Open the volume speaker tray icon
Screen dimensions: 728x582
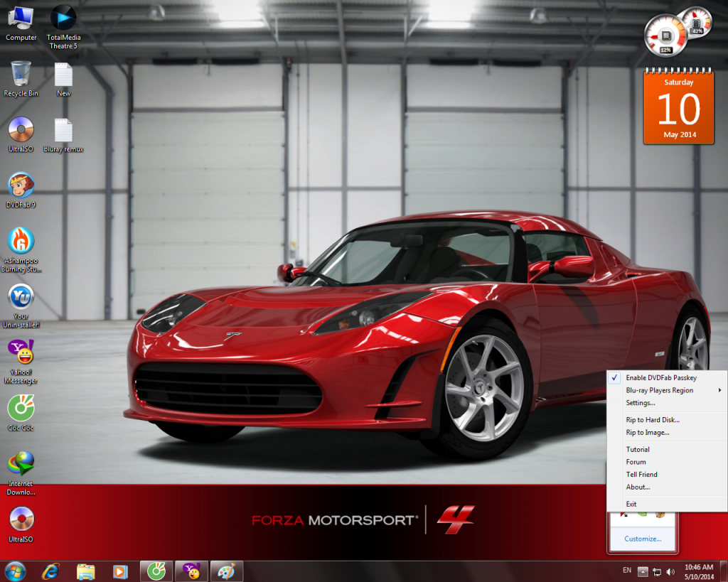[x=670, y=572]
